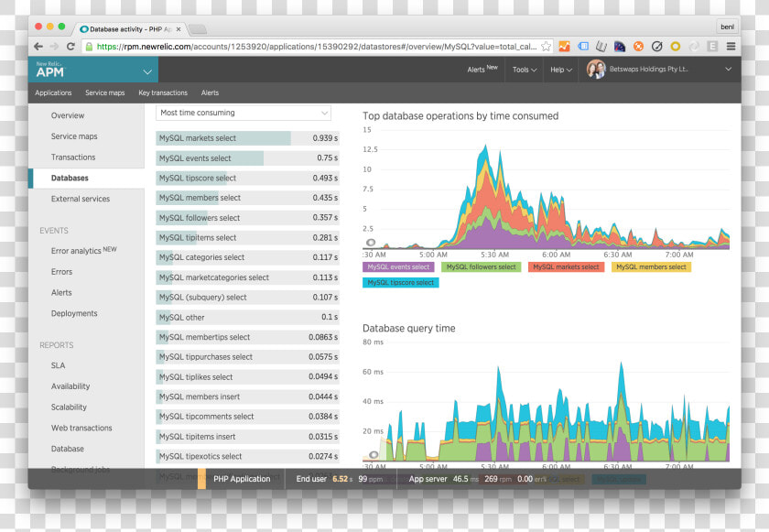
Task: Click the browser back arrow
Action: [x=38, y=47]
